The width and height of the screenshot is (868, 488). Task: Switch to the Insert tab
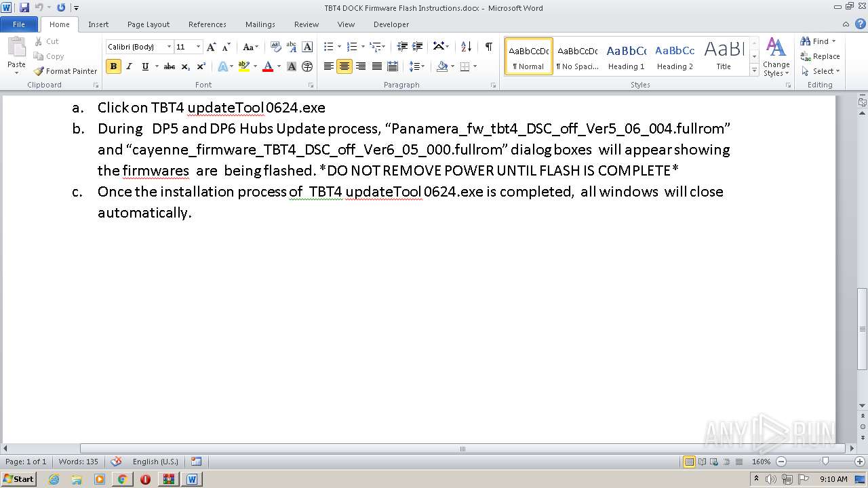click(98, 24)
